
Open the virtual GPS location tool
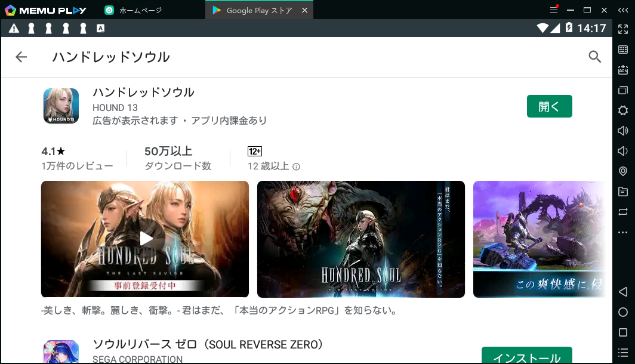click(623, 171)
